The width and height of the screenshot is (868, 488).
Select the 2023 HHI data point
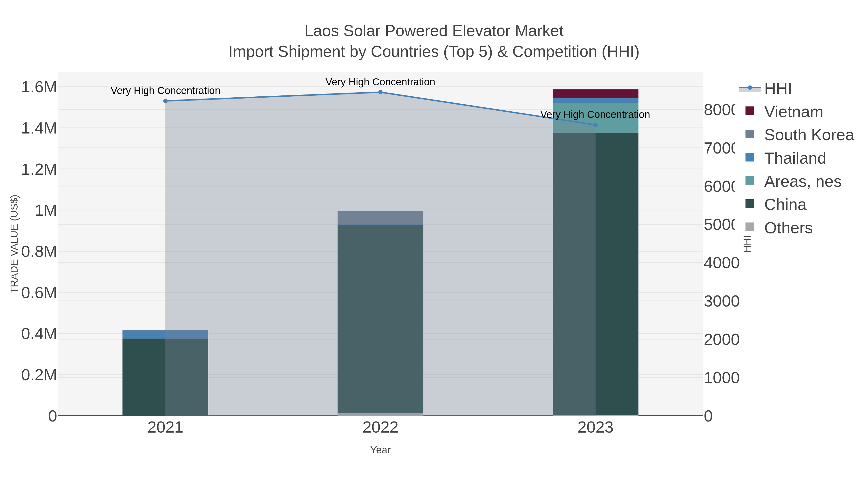[595, 125]
